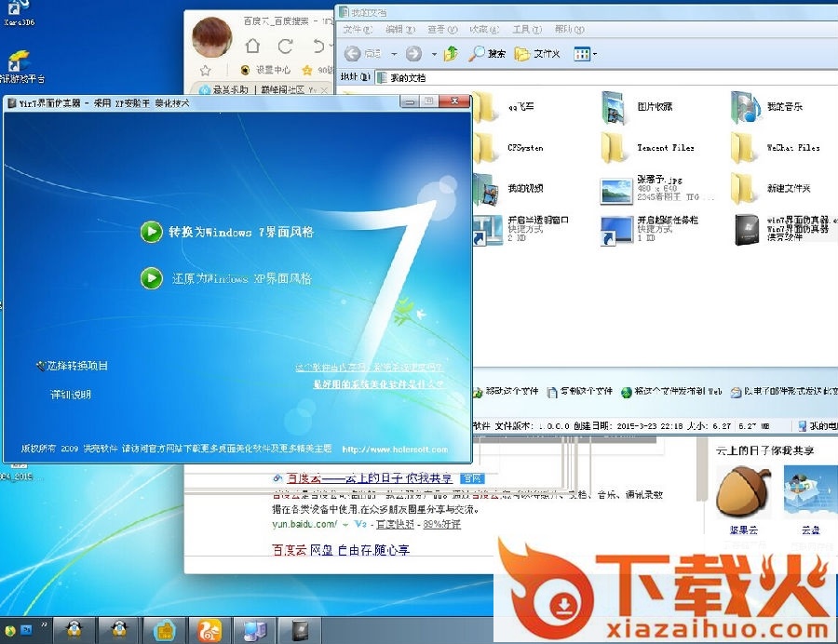Screen dimensions: 838x644
Task: Click the browser Refresh icon
Action: tap(285, 47)
